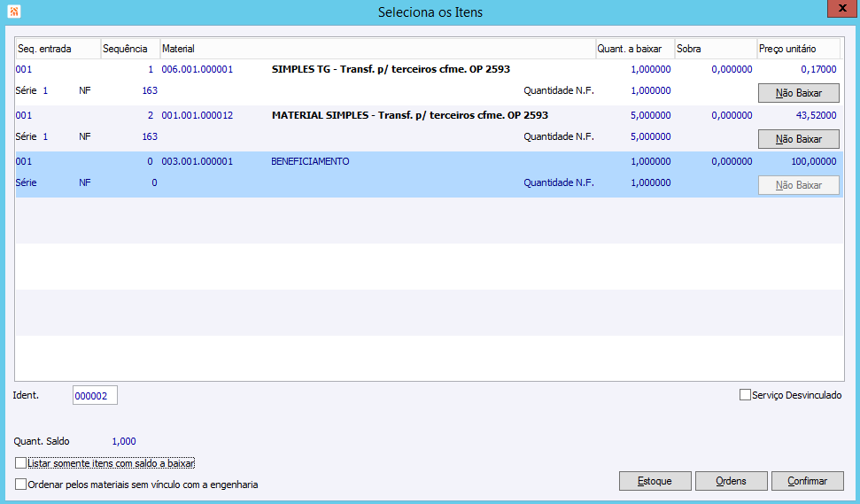Click Sobra value 0,000000 in BENEFICIAMENTO row

732,161
